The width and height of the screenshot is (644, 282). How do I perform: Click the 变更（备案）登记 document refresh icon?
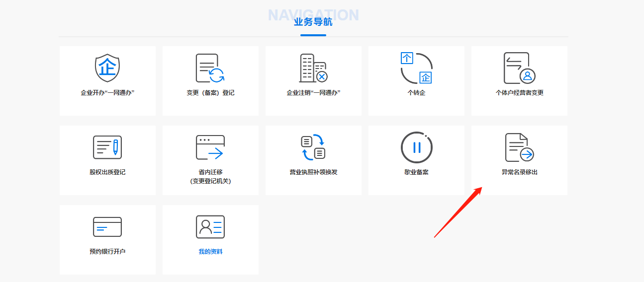(210, 68)
